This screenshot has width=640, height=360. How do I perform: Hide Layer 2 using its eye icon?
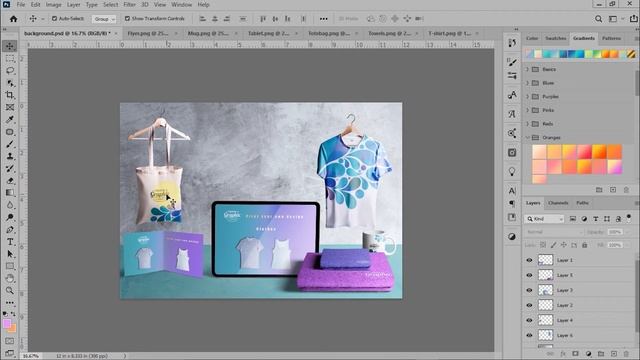pos(529,305)
